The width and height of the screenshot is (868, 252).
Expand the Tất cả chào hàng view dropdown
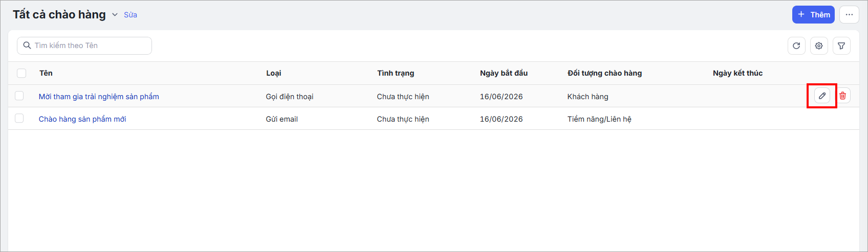coord(115,15)
